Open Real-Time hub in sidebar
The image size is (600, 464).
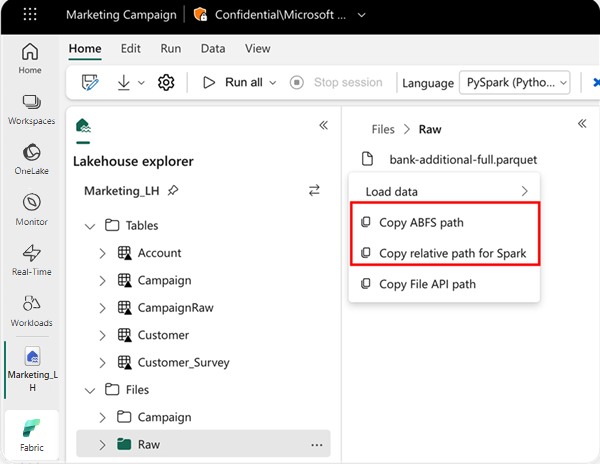30,259
